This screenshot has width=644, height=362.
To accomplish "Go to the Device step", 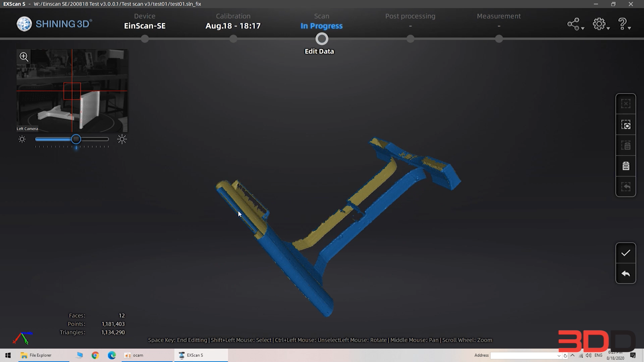I will pyautogui.click(x=145, y=21).
